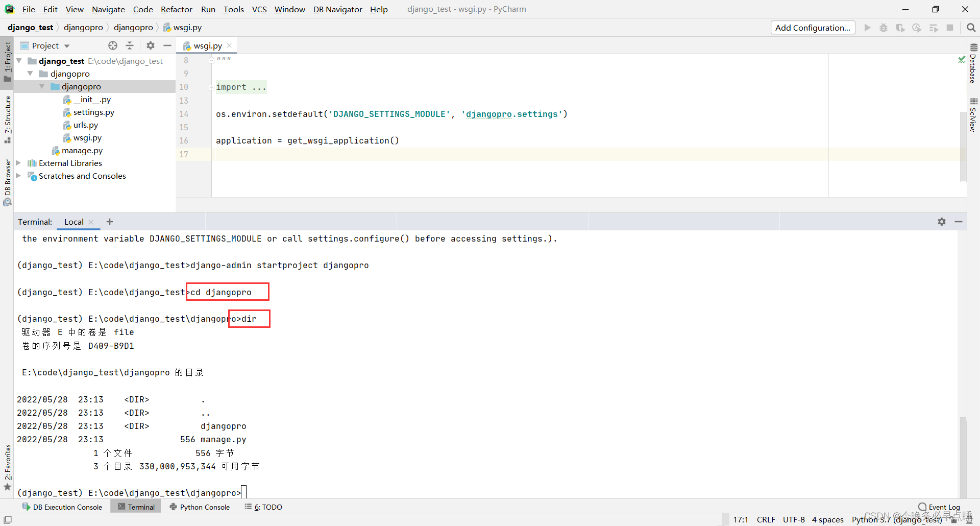Click the Stop square icon

point(950,28)
